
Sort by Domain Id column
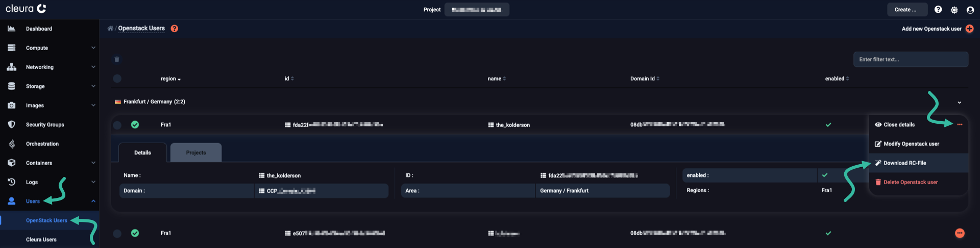pos(645,79)
